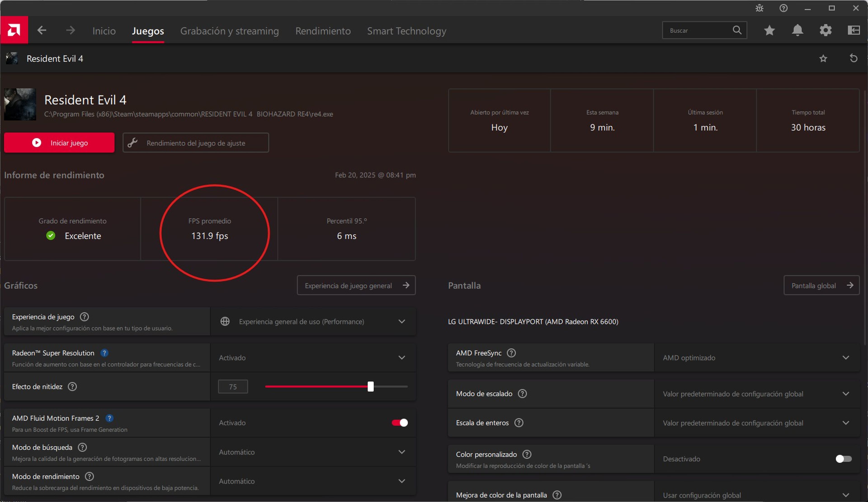868x502 pixels.
Task: Show help for Modo de escalado
Action: click(523, 394)
